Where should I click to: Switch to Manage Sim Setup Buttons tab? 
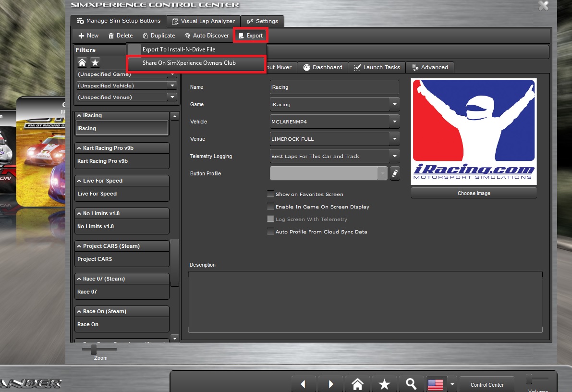tap(119, 21)
